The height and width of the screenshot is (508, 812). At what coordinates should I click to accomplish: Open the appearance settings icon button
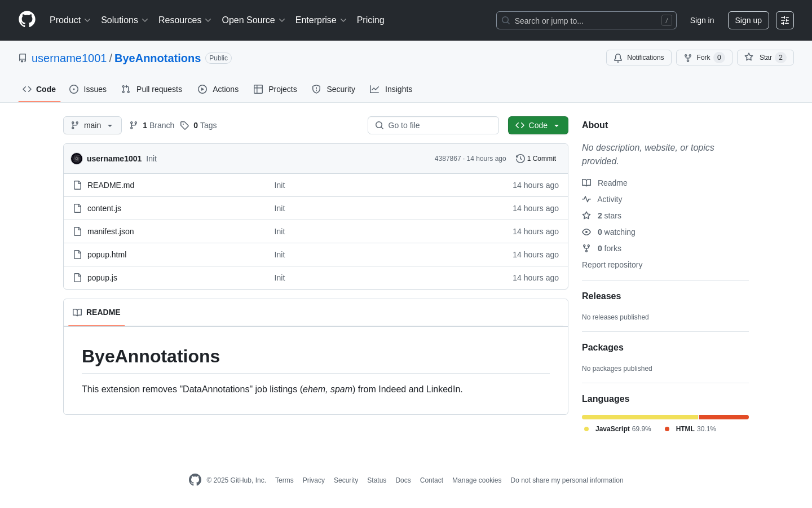coord(785,20)
